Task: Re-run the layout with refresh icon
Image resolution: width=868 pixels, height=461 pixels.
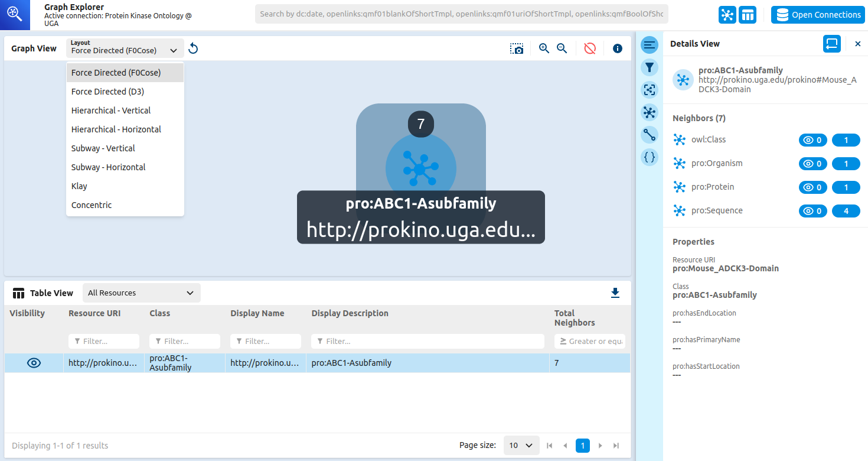Action: (x=193, y=48)
